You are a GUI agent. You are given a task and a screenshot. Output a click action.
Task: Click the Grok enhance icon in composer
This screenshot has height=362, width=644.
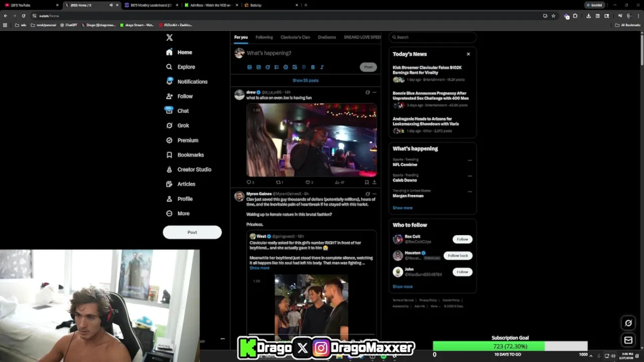(268, 67)
